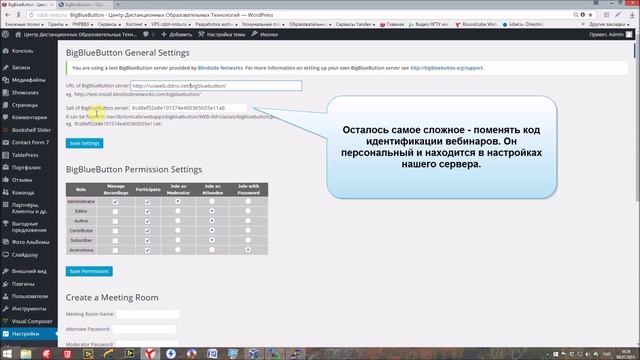Toggle Participate checkbox for Subscriber
The image size is (640, 360).
click(x=147, y=240)
